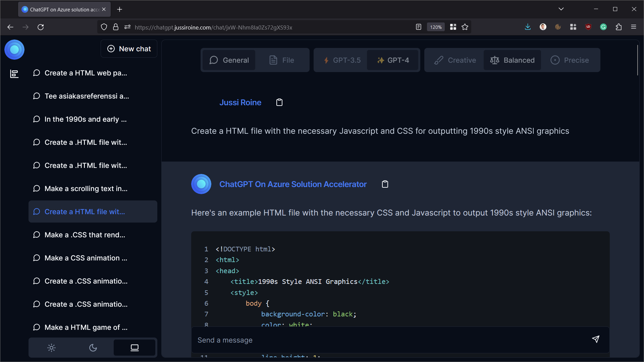Select General conversation type
Screen dimensions: 644x362
pos(229,60)
